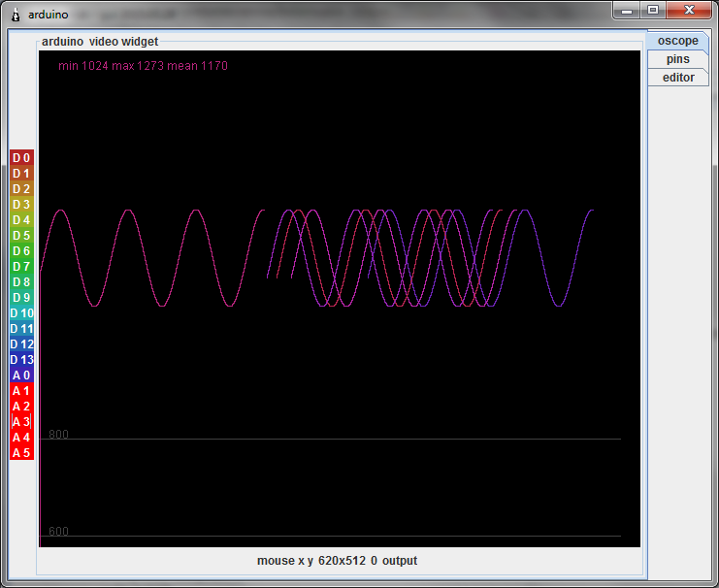
Task: Choose the A 4 analog pin
Action: point(21,438)
